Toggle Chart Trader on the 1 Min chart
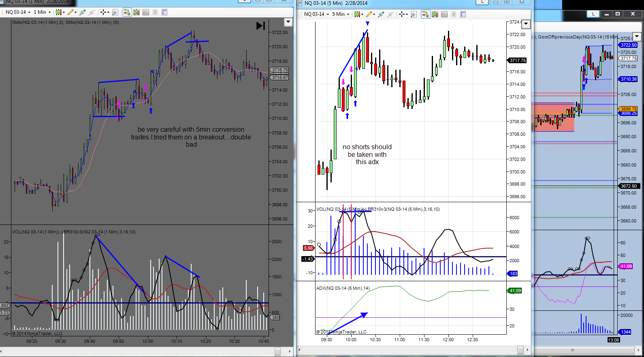The height and width of the screenshot is (357, 644). click(x=127, y=12)
